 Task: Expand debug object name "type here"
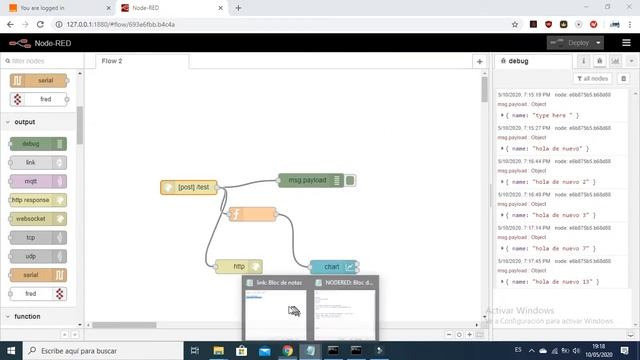pos(502,116)
